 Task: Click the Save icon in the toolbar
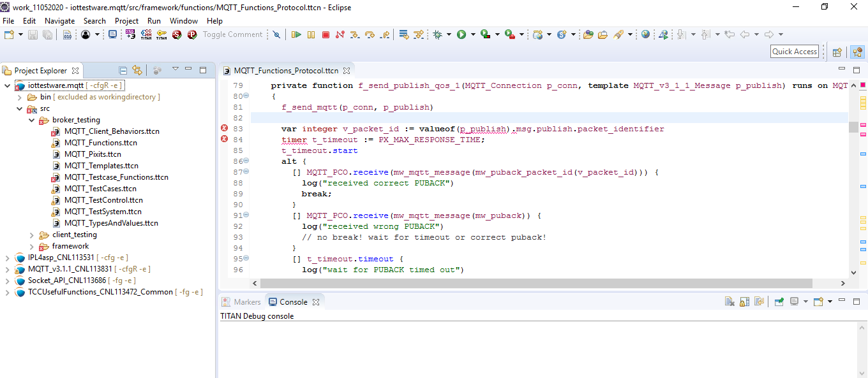point(33,34)
